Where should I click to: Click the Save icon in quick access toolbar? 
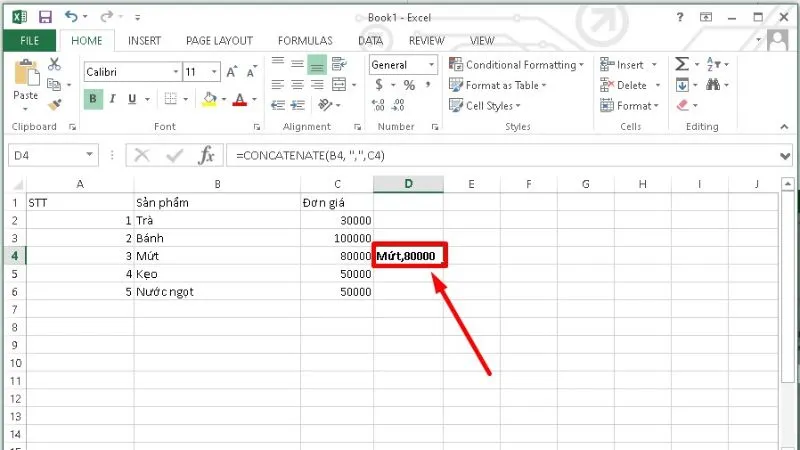45,17
